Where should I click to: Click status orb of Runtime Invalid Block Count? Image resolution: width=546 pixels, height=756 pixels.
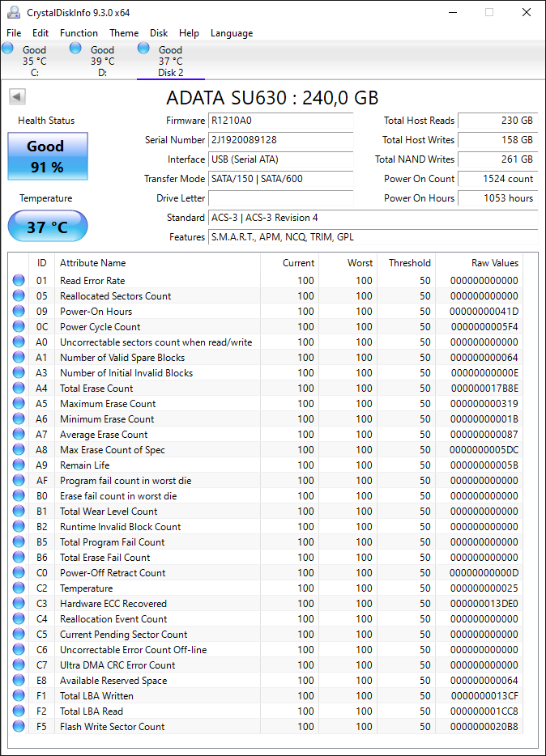pos(19,526)
